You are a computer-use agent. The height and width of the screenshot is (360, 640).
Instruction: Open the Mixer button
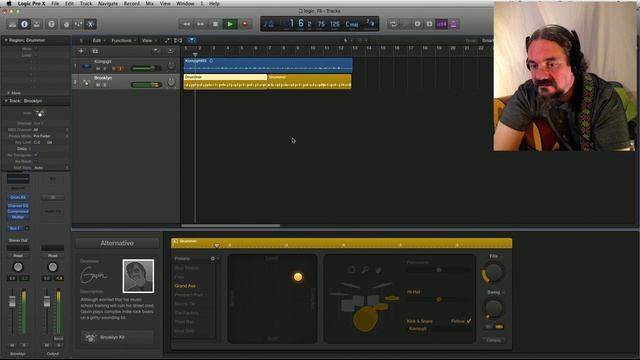click(78, 24)
